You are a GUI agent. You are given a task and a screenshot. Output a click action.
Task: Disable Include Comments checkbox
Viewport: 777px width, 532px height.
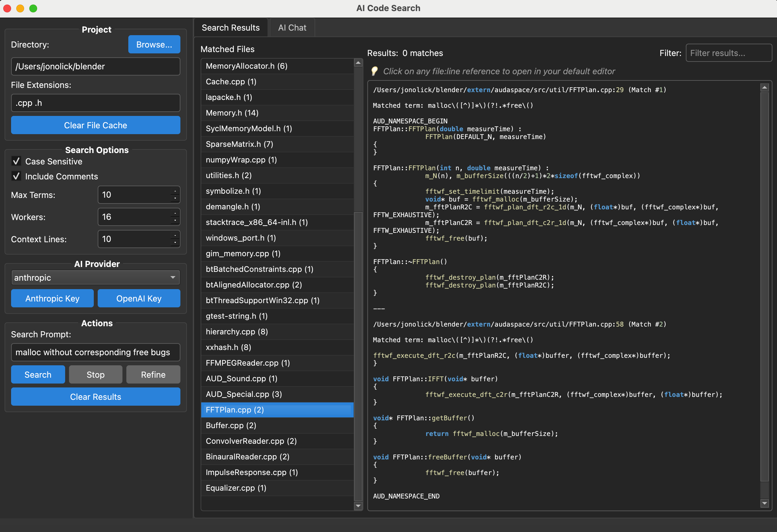16,176
